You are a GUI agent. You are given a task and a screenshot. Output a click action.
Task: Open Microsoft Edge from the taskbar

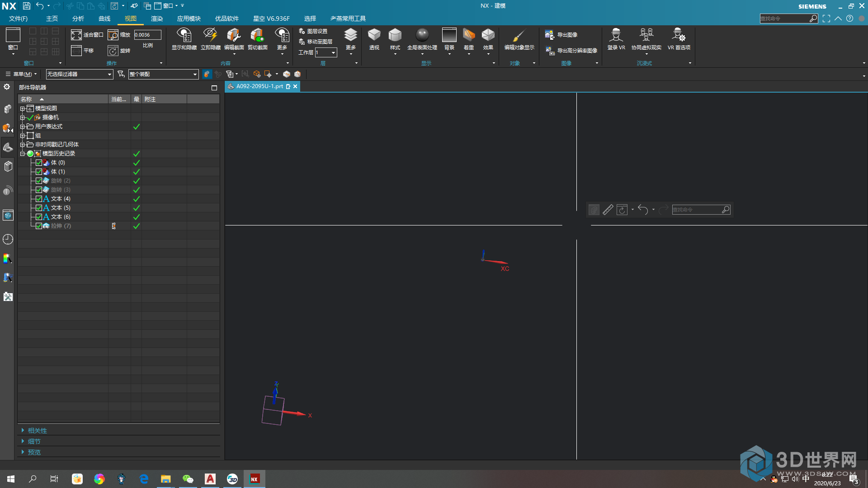click(x=144, y=479)
